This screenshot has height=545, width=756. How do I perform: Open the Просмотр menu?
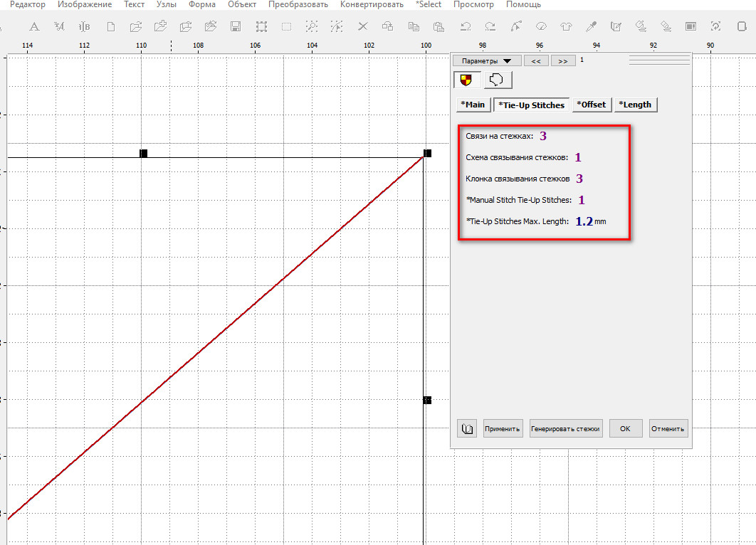pyautogui.click(x=473, y=4)
